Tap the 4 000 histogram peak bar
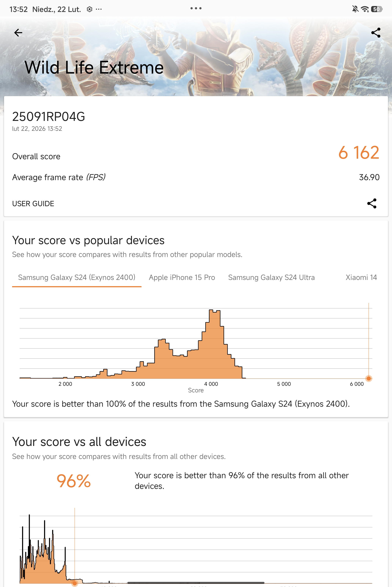Viewport: 392px width, 587px height. 215,345
